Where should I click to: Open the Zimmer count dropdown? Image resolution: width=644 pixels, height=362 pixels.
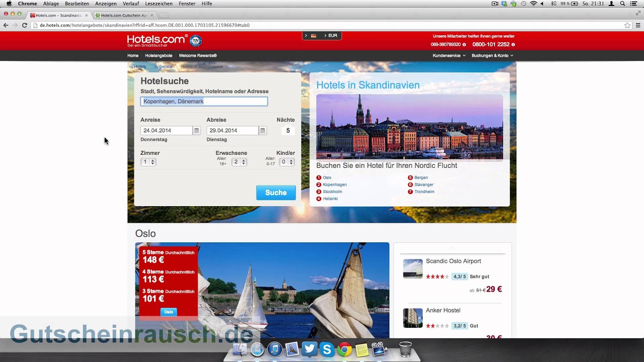[148, 162]
